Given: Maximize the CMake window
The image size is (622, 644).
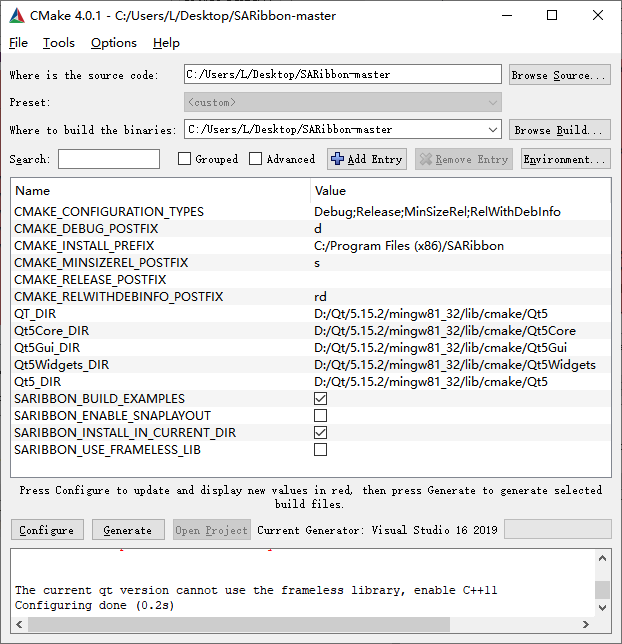Looking at the screenshot, I should click(x=552, y=15).
